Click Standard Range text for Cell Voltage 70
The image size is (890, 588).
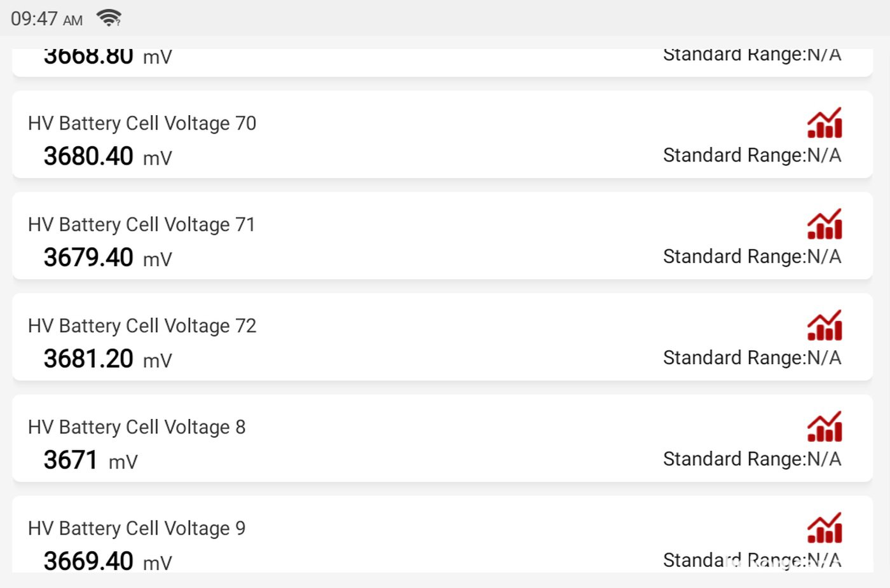[x=752, y=155]
